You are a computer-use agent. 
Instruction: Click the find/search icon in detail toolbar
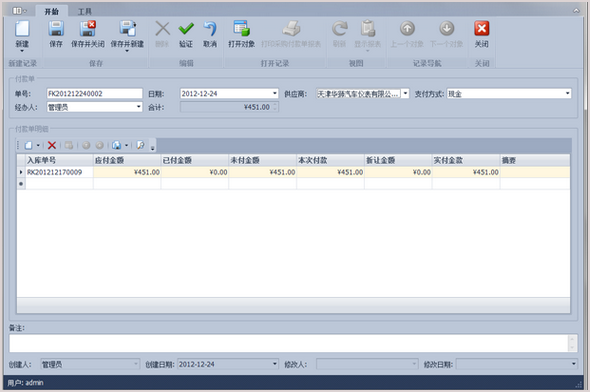(140, 145)
